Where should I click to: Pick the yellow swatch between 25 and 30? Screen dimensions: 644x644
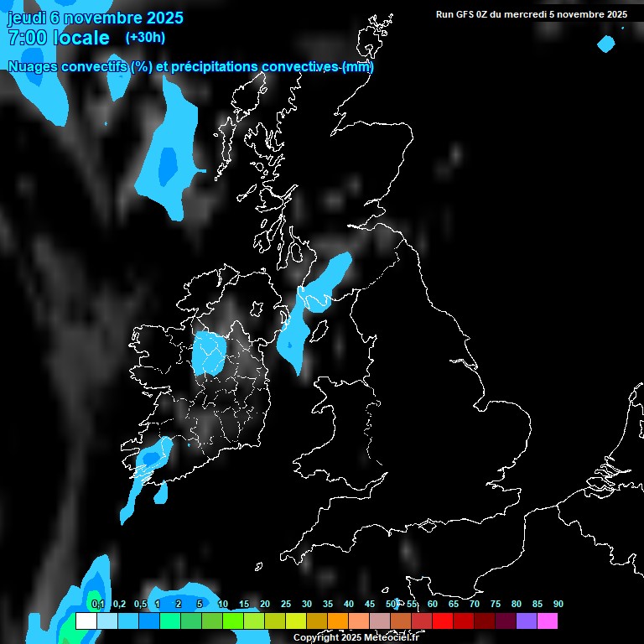[295, 621]
